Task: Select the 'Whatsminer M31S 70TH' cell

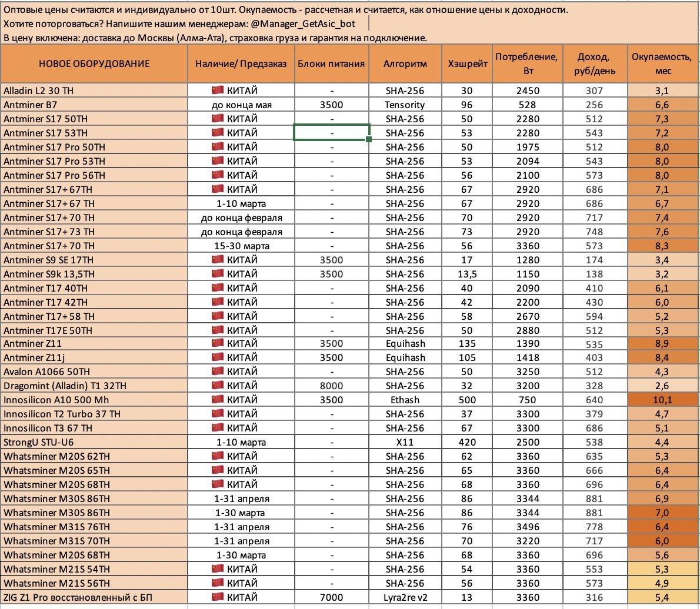Action: pyautogui.click(x=94, y=541)
